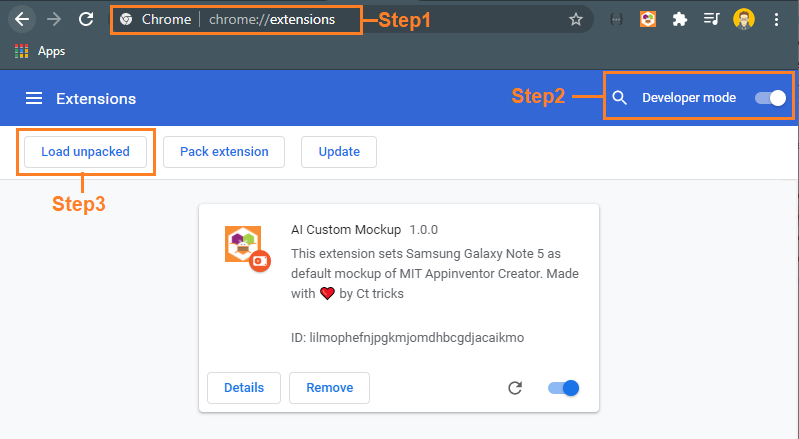Toggle Developer mode switch
The width and height of the screenshot is (799, 439).
770,98
